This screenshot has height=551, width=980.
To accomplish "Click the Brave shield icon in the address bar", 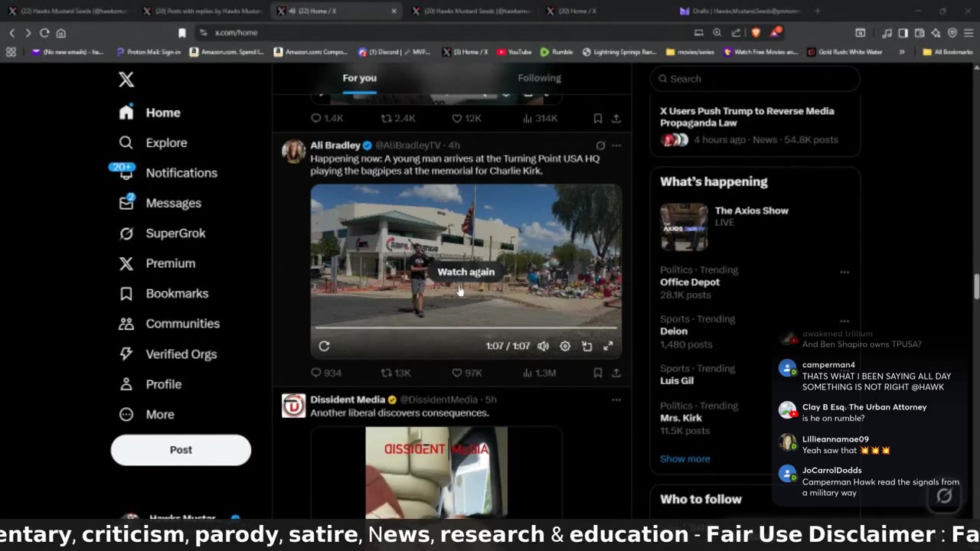I will (x=756, y=33).
